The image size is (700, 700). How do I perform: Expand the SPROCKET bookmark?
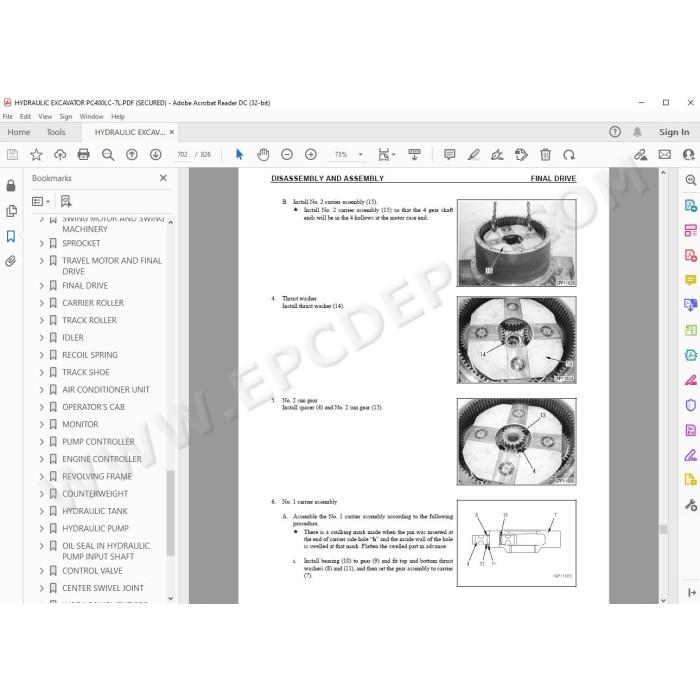(x=42, y=243)
